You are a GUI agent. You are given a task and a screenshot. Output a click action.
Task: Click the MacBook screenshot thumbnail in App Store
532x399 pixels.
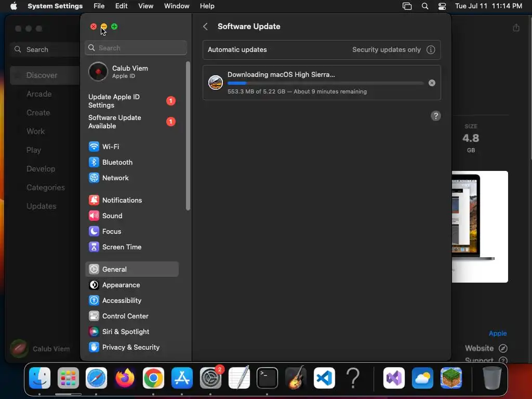(480, 227)
